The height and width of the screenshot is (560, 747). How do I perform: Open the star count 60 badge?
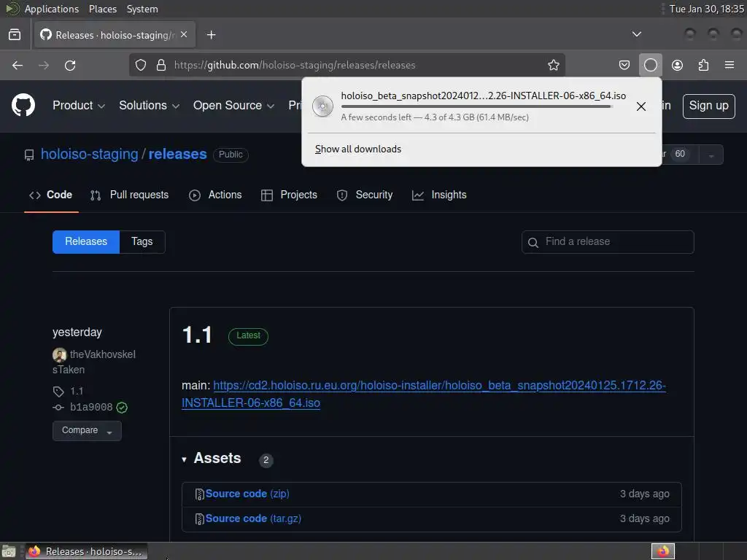point(680,154)
